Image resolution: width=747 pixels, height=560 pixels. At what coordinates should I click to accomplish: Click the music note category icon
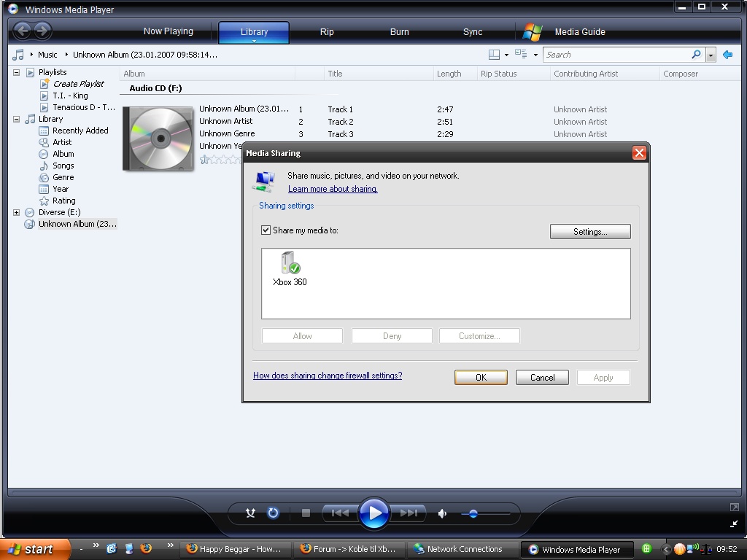[18, 55]
